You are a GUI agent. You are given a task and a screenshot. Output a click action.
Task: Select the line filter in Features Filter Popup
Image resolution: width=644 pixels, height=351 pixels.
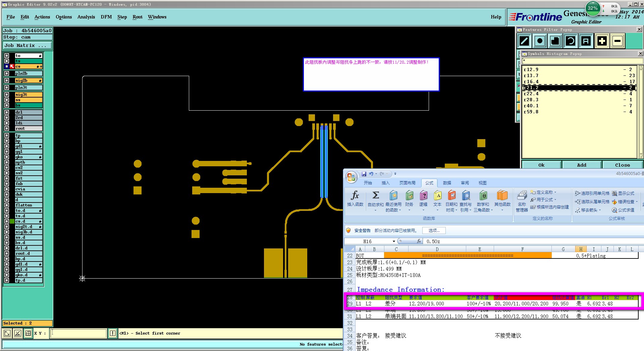click(524, 41)
